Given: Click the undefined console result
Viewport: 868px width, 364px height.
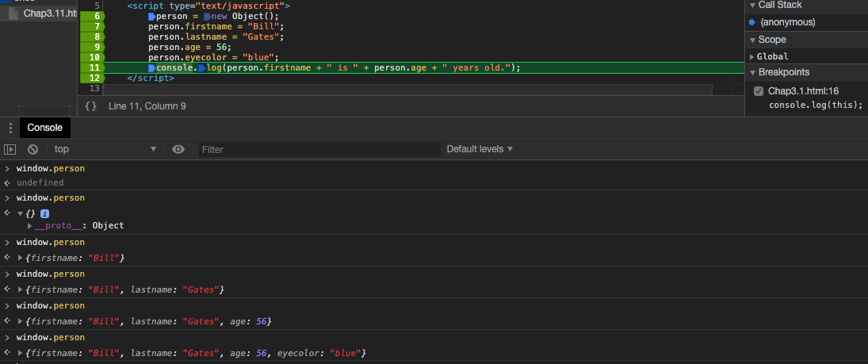Looking at the screenshot, I should [x=40, y=183].
